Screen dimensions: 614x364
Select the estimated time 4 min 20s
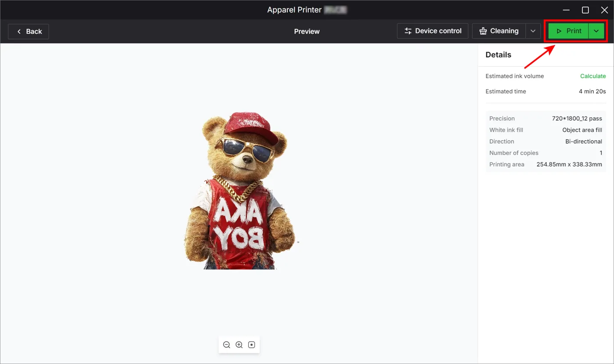[592, 92]
